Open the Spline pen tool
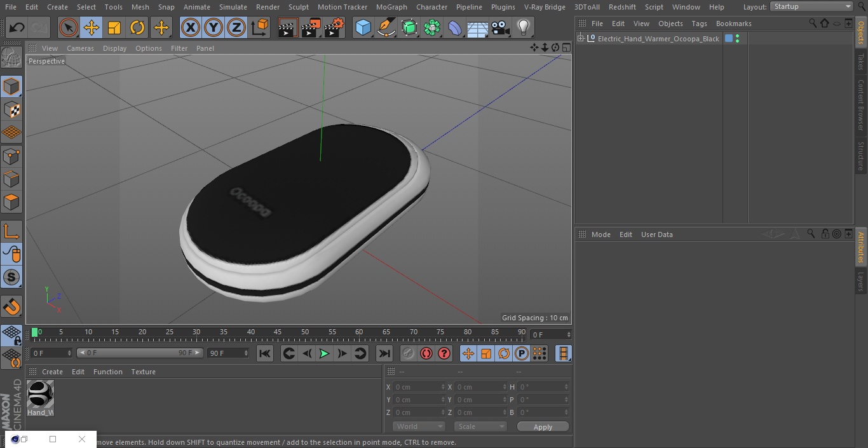Image resolution: width=868 pixels, height=448 pixels. (x=386, y=28)
